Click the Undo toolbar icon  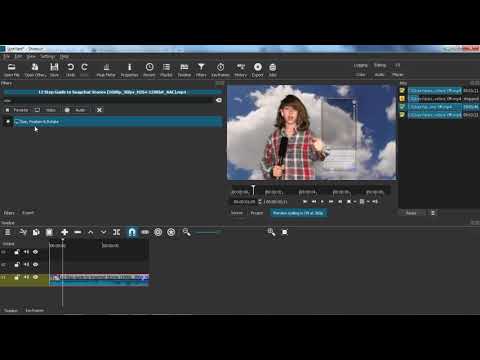(70, 70)
